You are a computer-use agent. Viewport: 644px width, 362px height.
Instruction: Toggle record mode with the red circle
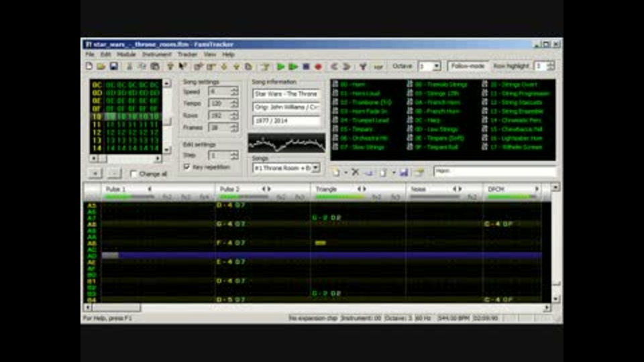click(x=318, y=66)
